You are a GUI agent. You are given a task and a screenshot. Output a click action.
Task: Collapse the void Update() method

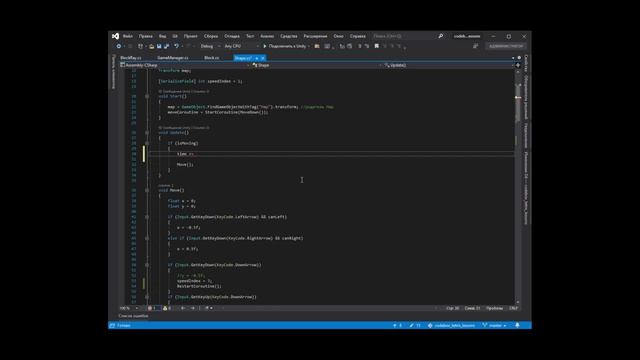coord(147,133)
